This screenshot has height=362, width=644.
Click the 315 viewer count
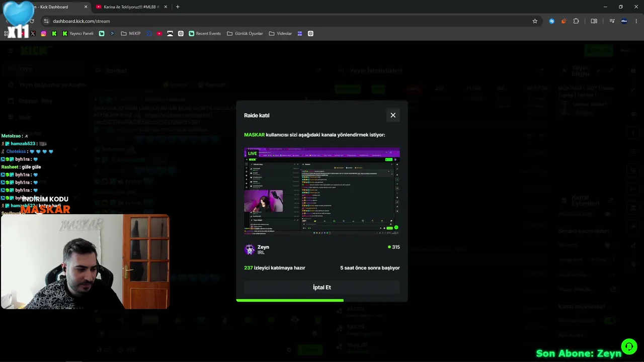point(394,247)
